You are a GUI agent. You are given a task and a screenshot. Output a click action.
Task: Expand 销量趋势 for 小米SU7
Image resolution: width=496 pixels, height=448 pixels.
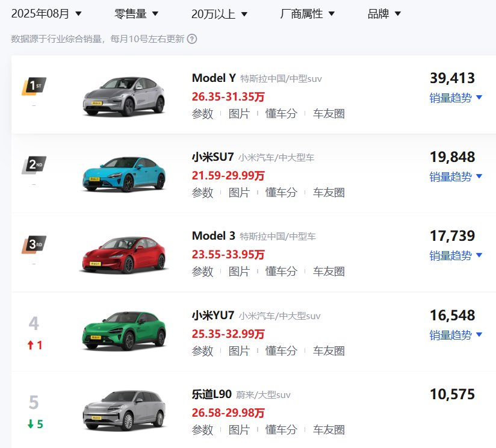coord(456,176)
